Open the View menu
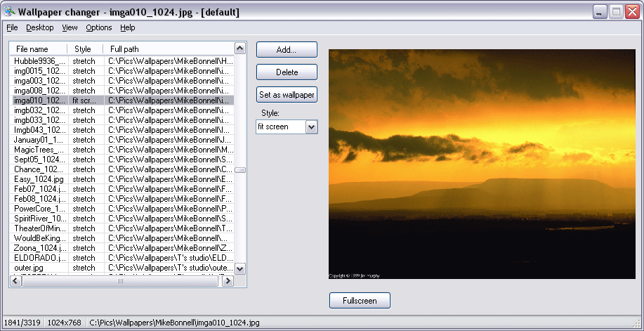 (70, 27)
